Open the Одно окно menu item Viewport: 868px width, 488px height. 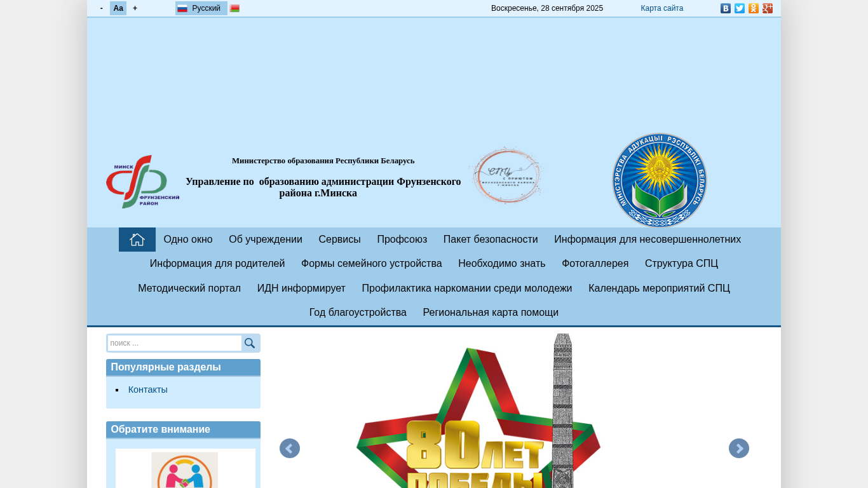pyautogui.click(x=188, y=240)
